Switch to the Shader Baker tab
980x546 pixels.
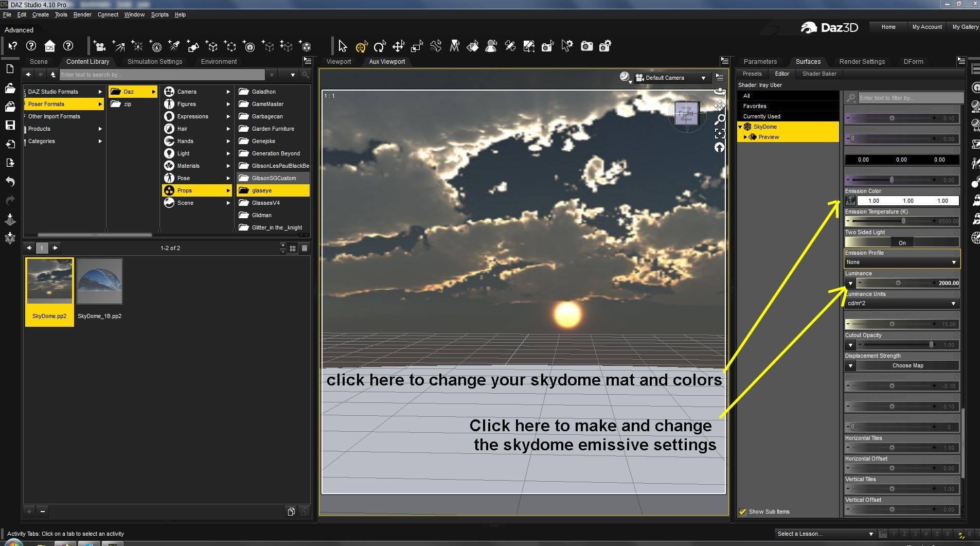pyautogui.click(x=819, y=74)
